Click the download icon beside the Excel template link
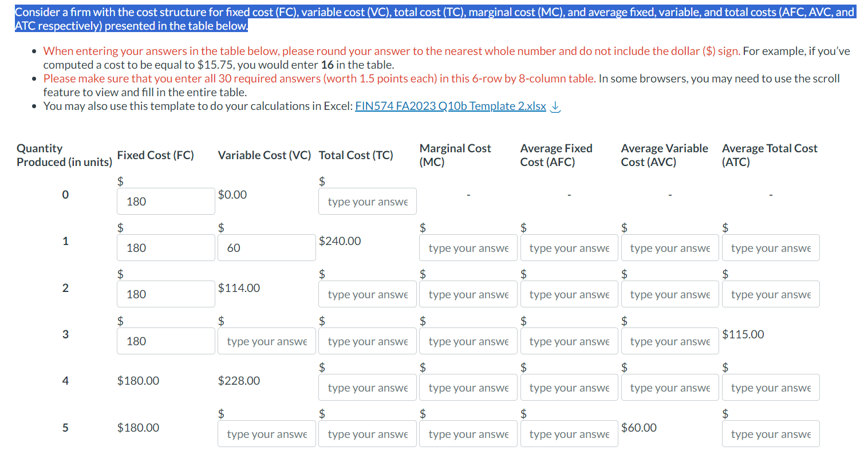This screenshot has height=466, width=868. pos(555,106)
